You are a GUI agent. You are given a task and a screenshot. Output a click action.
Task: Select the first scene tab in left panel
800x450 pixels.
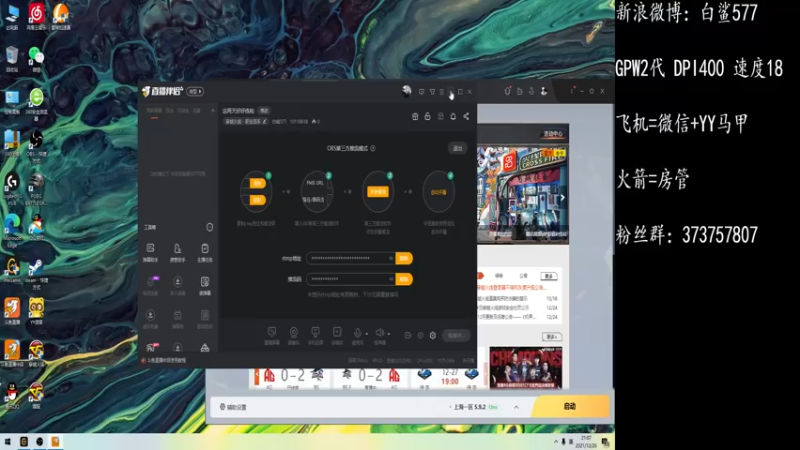tap(154, 110)
